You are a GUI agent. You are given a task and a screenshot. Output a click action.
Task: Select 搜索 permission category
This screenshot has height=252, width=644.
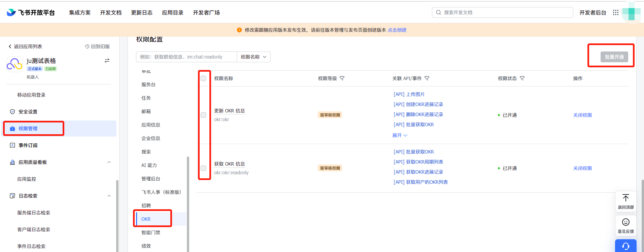146,152
